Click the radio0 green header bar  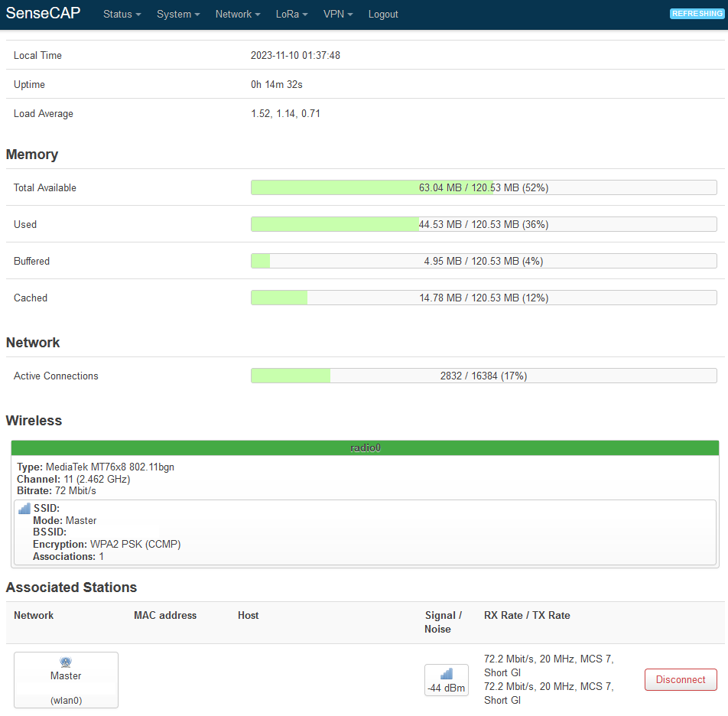point(365,447)
